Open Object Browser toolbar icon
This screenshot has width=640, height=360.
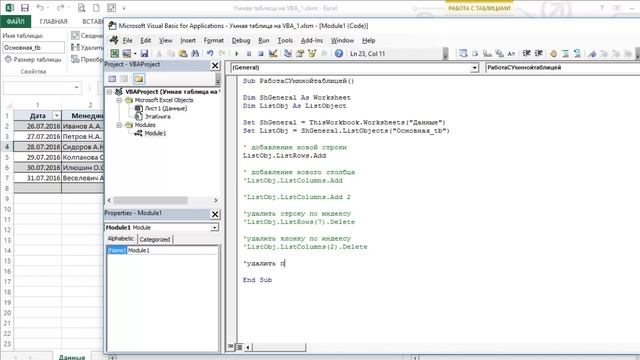click(x=312, y=53)
